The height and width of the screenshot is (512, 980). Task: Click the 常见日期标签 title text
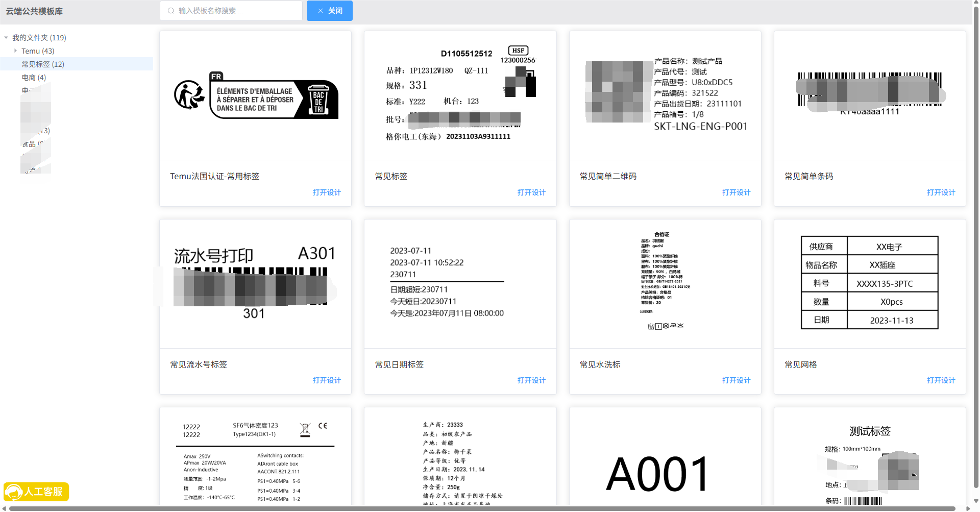click(x=399, y=364)
